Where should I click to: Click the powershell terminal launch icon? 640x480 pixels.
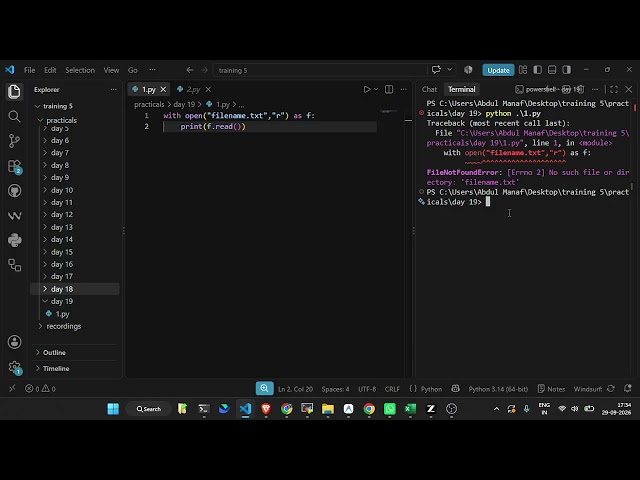point(519,89)
